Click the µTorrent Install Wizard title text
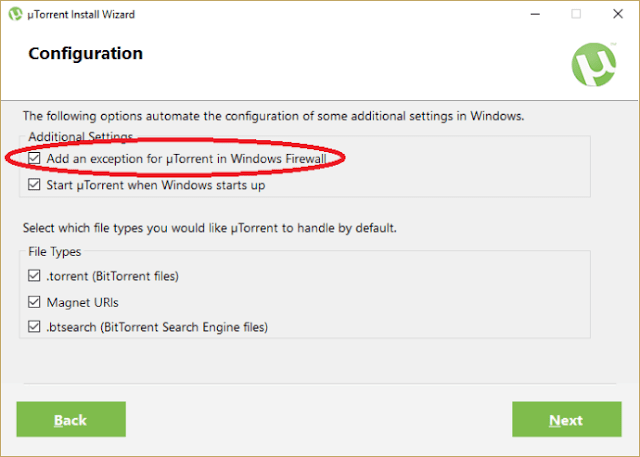640x457 pixels. tap(81, 15)
